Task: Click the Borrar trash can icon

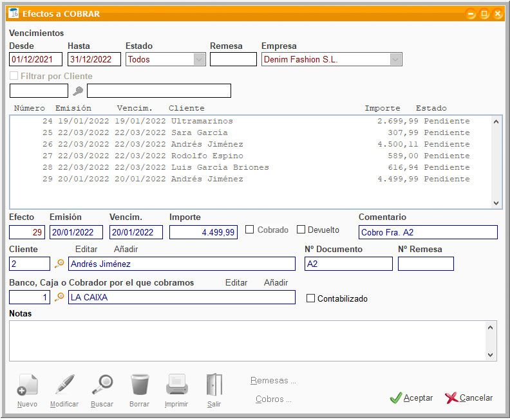Action: (x=140, y=385)
